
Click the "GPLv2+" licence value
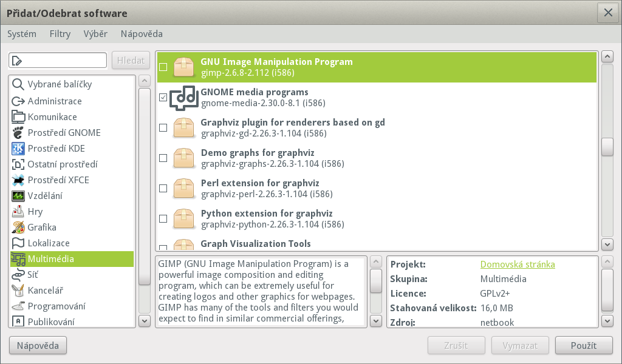[x=494, y=294]
